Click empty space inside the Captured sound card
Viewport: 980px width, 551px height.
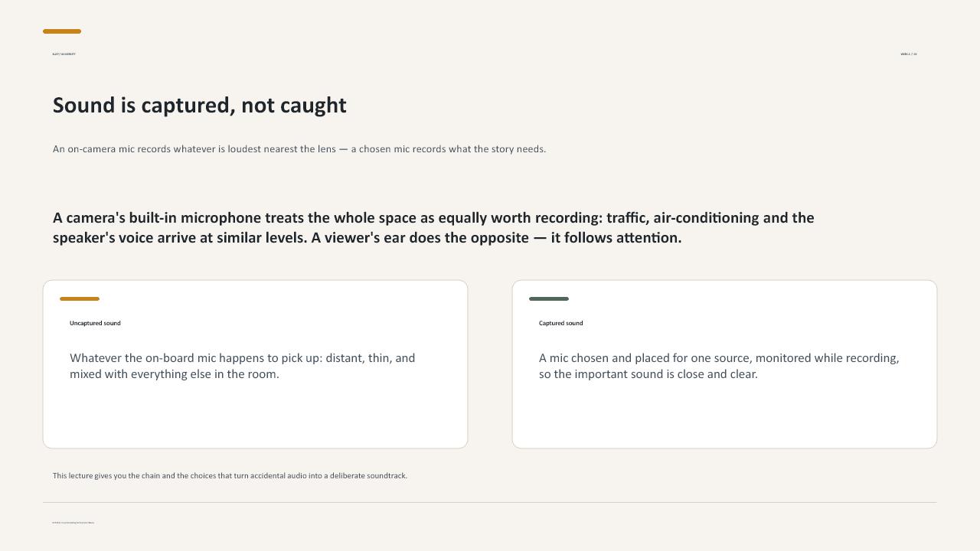[724, 417]
